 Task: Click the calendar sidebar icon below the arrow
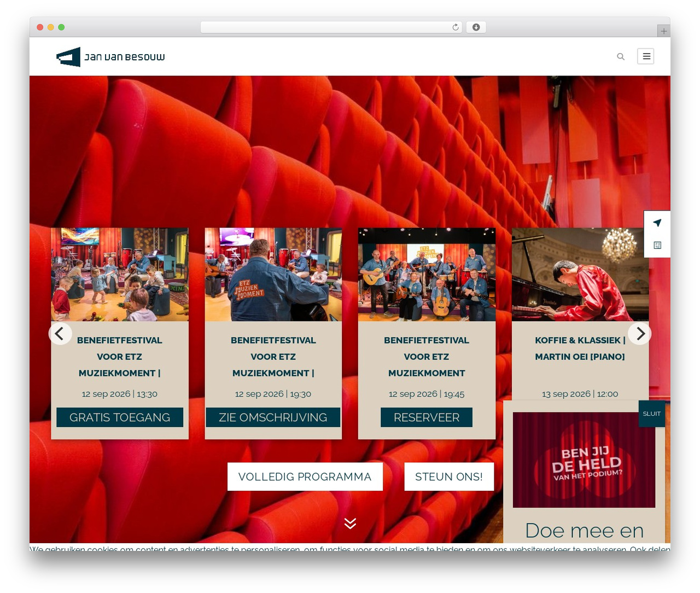[x=657, y=245]
